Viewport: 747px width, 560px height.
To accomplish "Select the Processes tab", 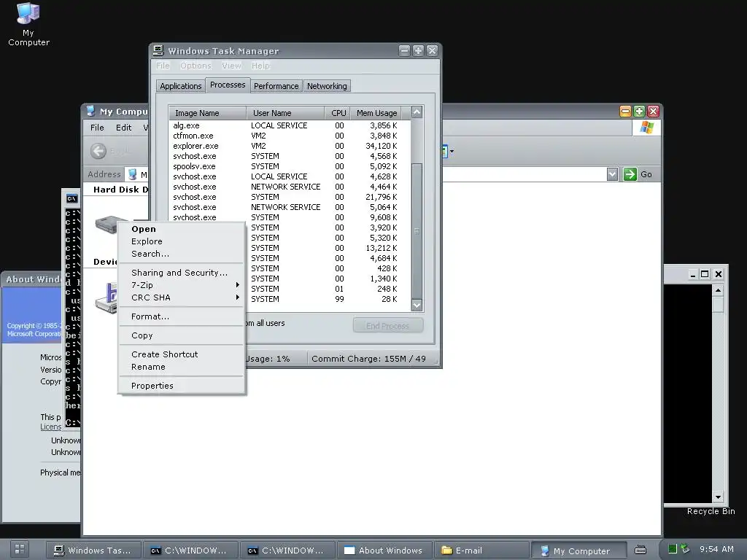I will 228,85.
